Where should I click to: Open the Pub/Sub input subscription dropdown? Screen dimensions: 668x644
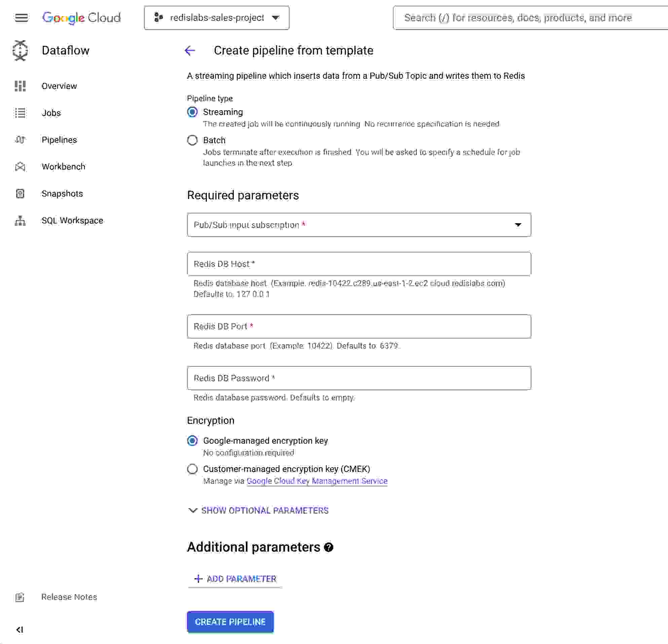coord(518,225)
